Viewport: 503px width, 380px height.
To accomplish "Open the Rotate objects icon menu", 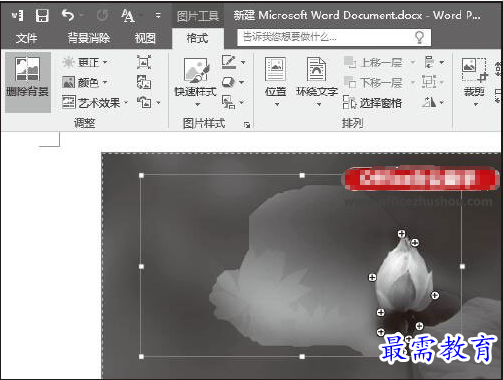I will [x=429, y=102].
